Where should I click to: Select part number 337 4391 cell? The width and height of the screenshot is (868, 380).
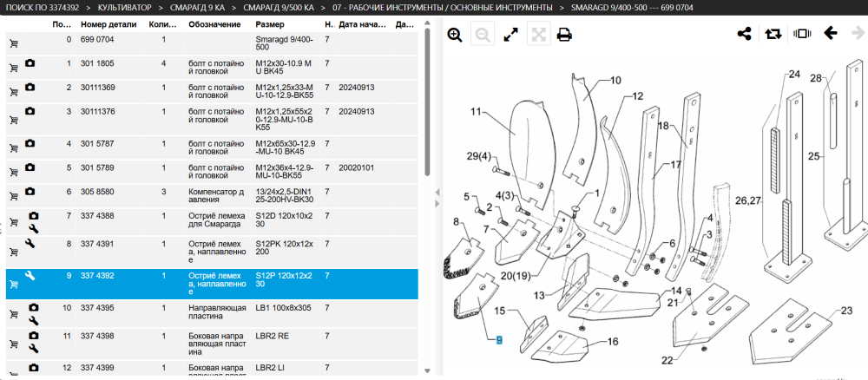tap(97, 244)
